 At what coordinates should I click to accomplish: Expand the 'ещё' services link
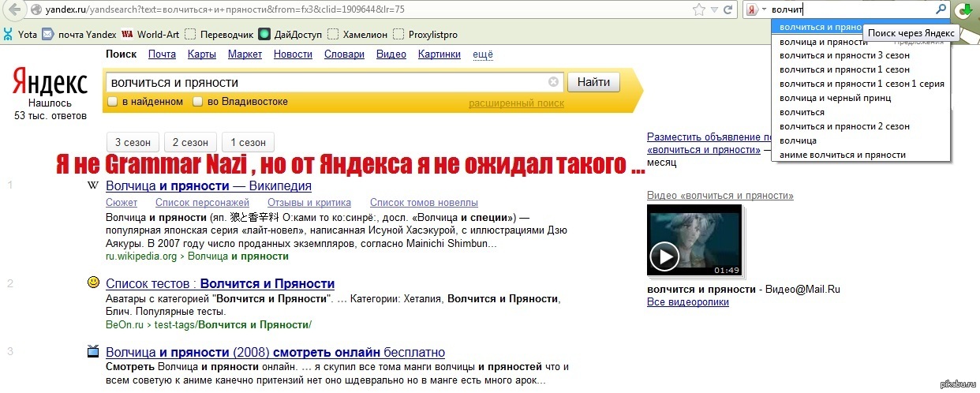coord(482,54)
